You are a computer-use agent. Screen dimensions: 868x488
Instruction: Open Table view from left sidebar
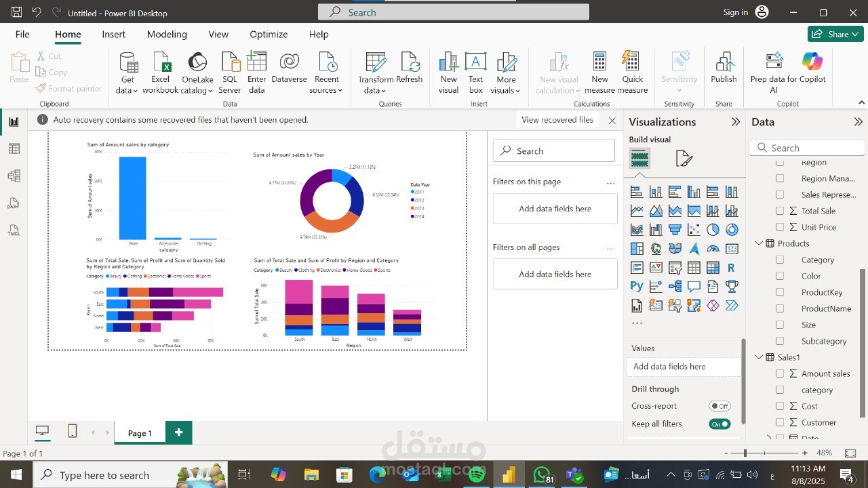click(x=14, y=148)
